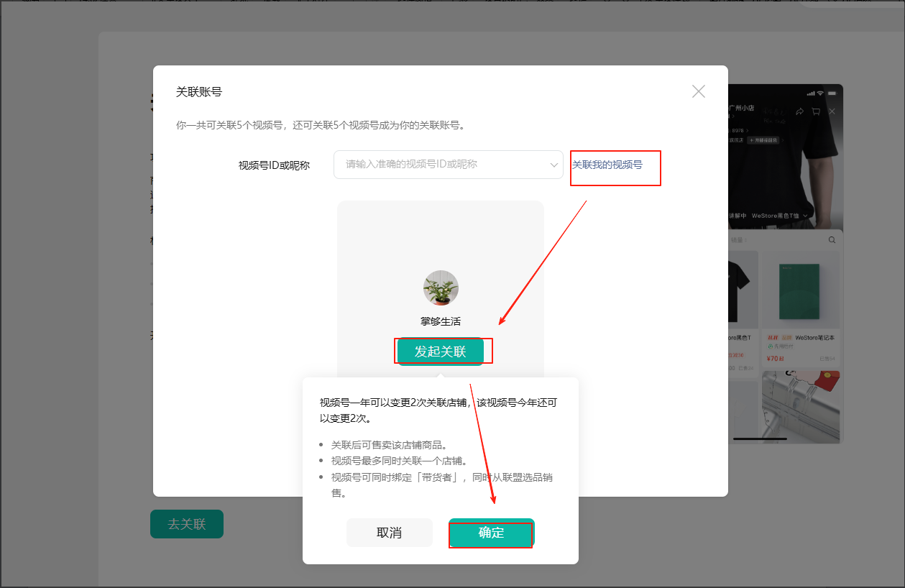Open the suitcase product image in preview
This screenshot has width=905, height=588.
pos(799,406)
